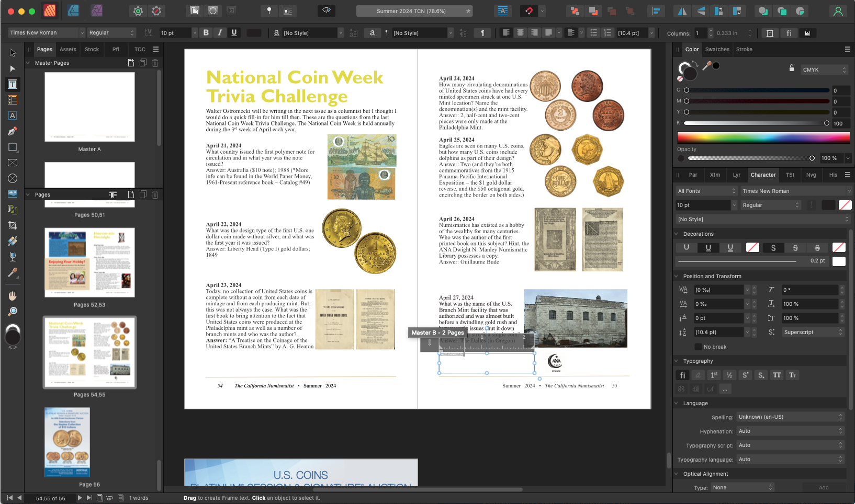Open the Spelling language dropdown
This screenshot has height=504, width=855.
tap(790, 417)
